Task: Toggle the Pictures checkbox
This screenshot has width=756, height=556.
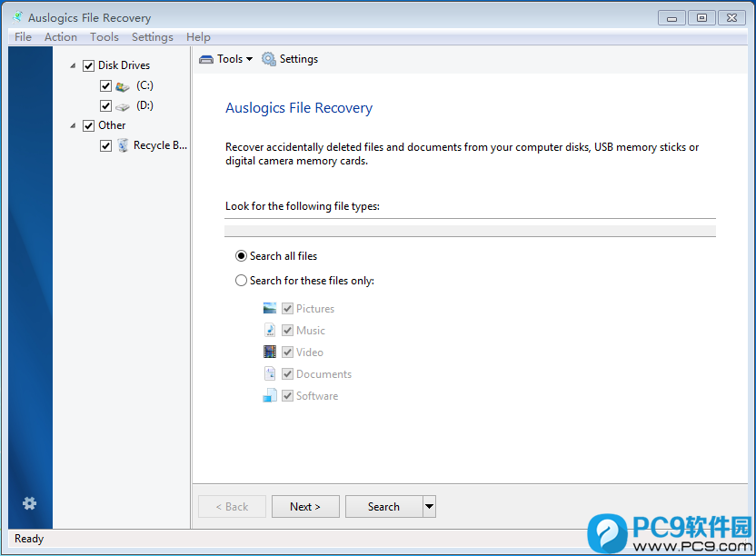Action: point(287,309)
